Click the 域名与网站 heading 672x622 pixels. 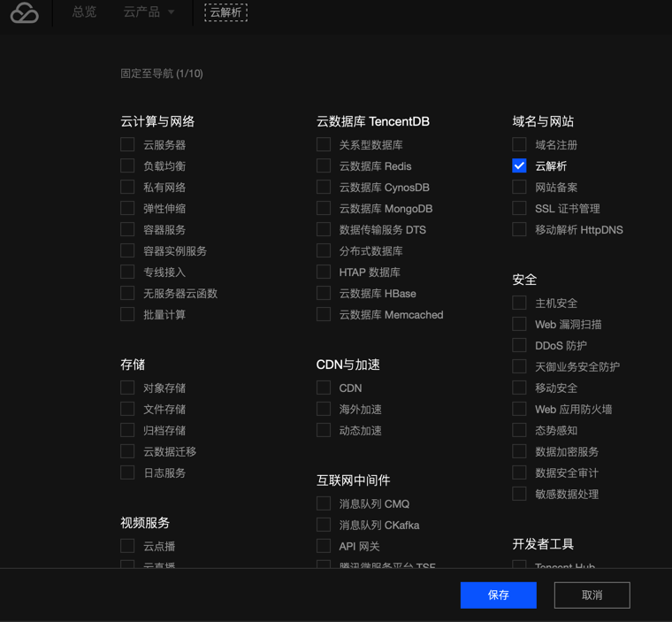tap(543, 121)
